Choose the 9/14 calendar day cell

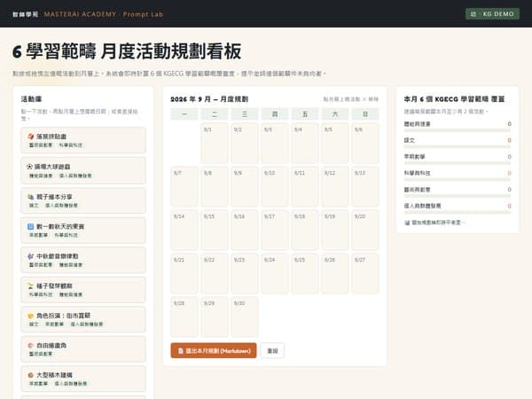pyautogui.click(x=184, y=230)
